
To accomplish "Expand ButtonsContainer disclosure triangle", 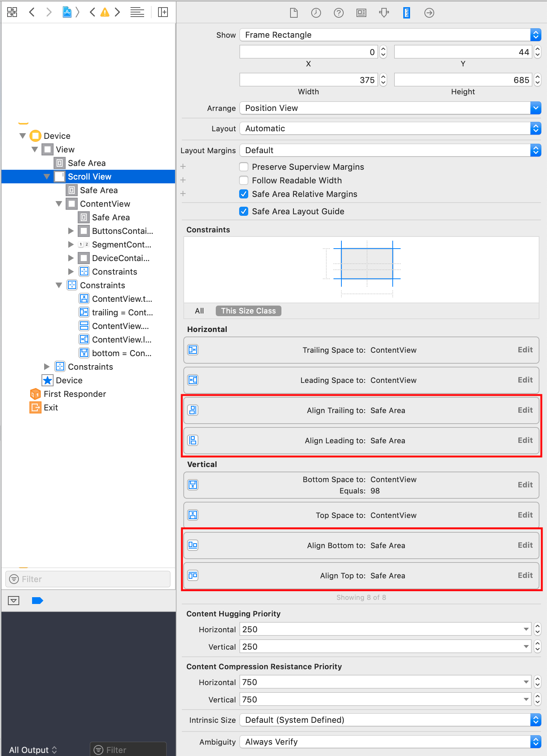I will (71, 231).
